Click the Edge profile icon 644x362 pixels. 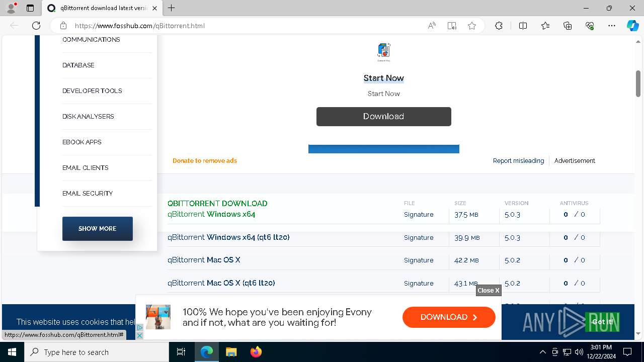pyautogui.click(x=11, y=8)
